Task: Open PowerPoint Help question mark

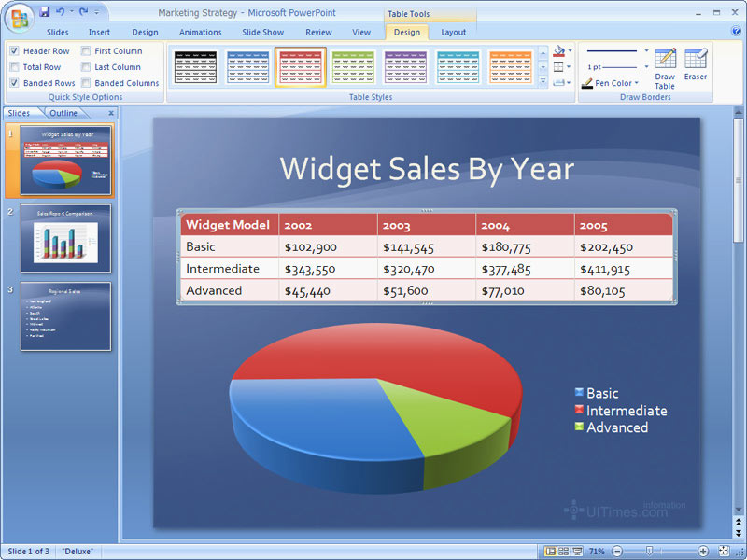Action: pyautogui.click(x=736, y=32)
